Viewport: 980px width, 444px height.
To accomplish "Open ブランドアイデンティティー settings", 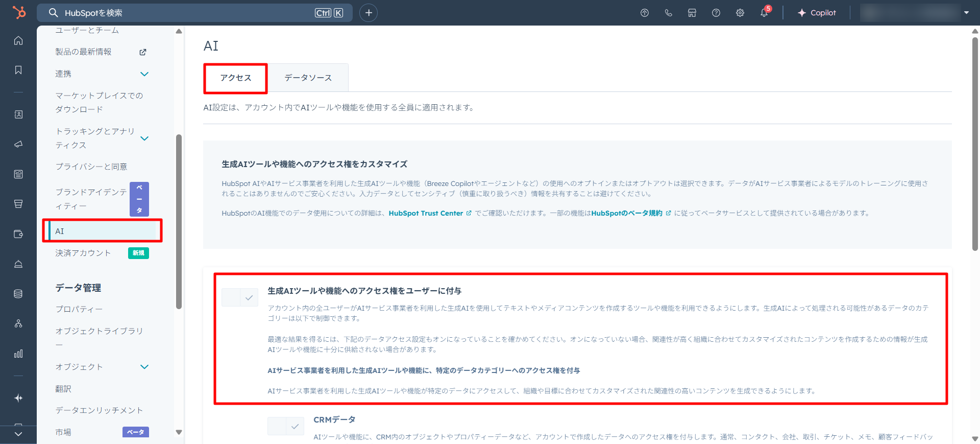I will coord(91,199).
